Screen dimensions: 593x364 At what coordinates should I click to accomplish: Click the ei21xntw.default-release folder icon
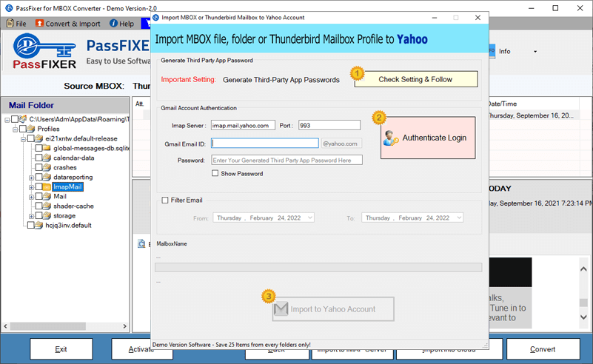[39, 138]
